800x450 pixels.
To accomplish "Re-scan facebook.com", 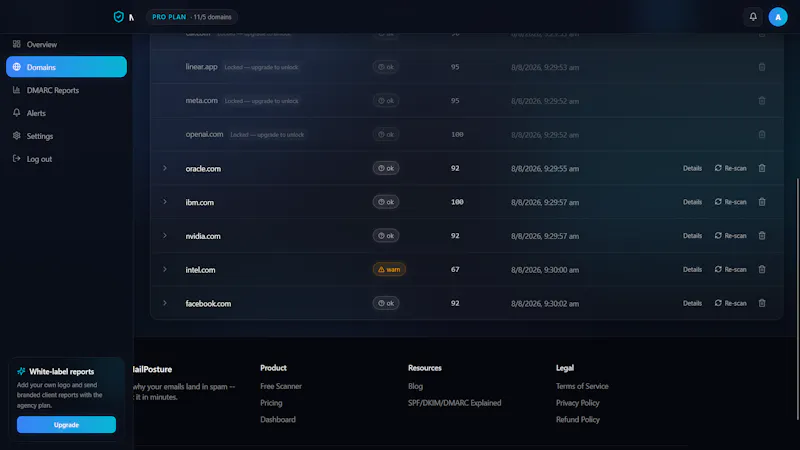I will (731, 303).
